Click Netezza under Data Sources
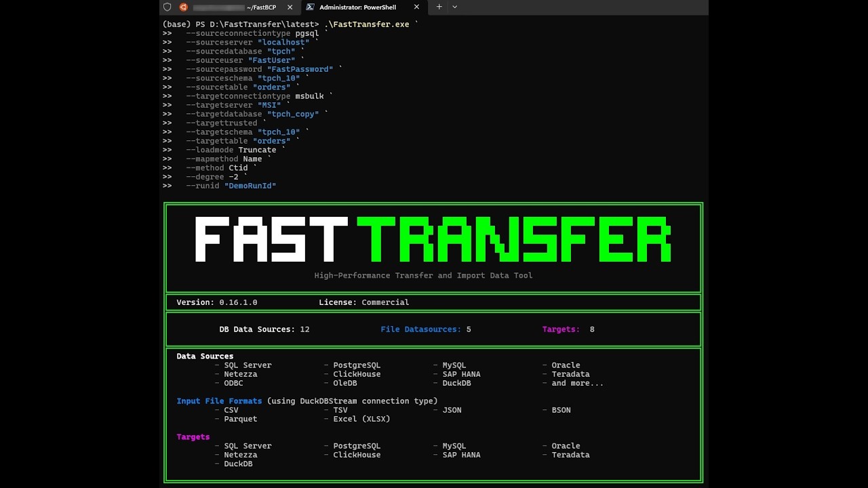Screen dimensions: 868x488 click(241, 374)
